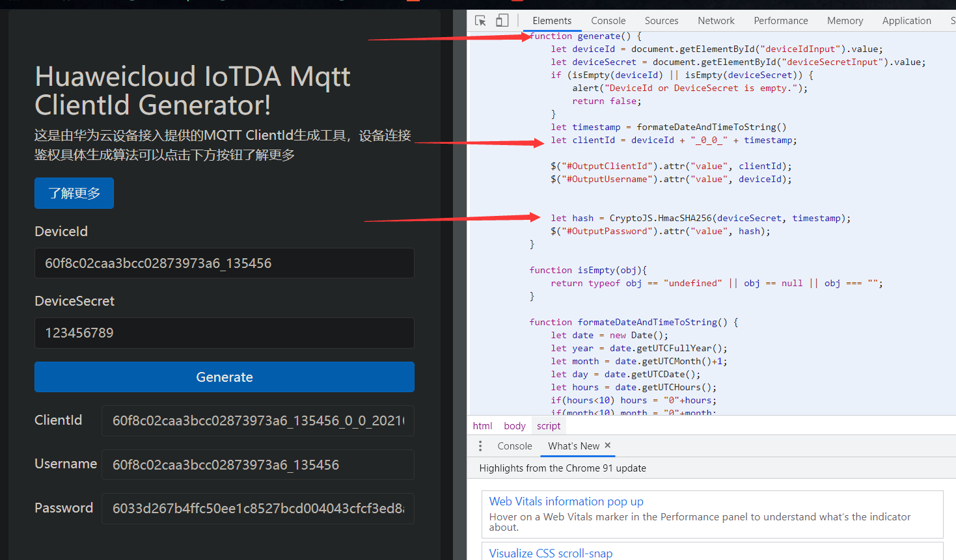The height and width of the screenshot is (560, 956).
Task: Click the ClientId output field
Action: (x=258, y=421)
